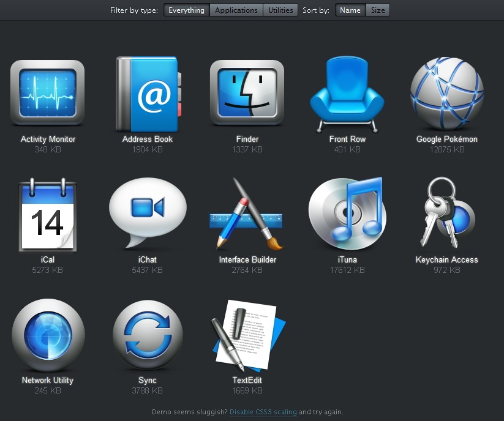Select the Finder face icon
504x421 pixels.
[x=247, y=92]
